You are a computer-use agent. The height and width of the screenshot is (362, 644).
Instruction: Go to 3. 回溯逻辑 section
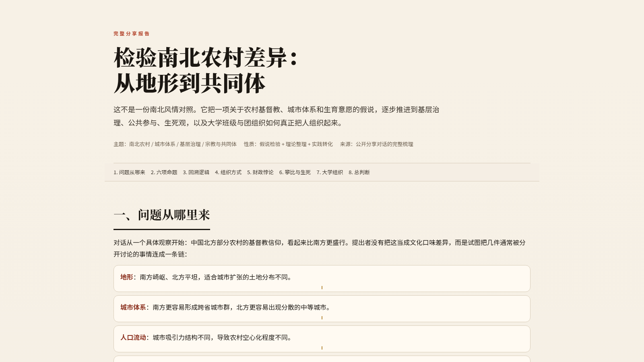pos(196,172)
